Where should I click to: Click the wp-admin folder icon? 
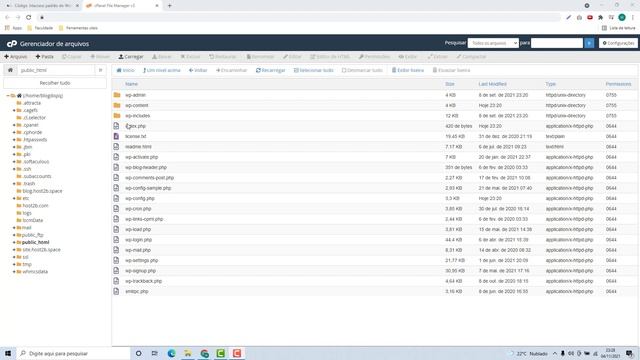tap(117, 95)
